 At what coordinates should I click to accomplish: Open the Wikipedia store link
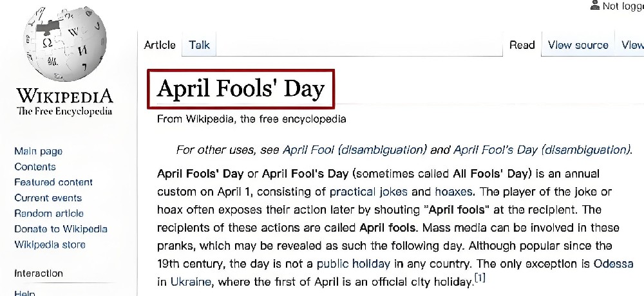tap(50, 245)
